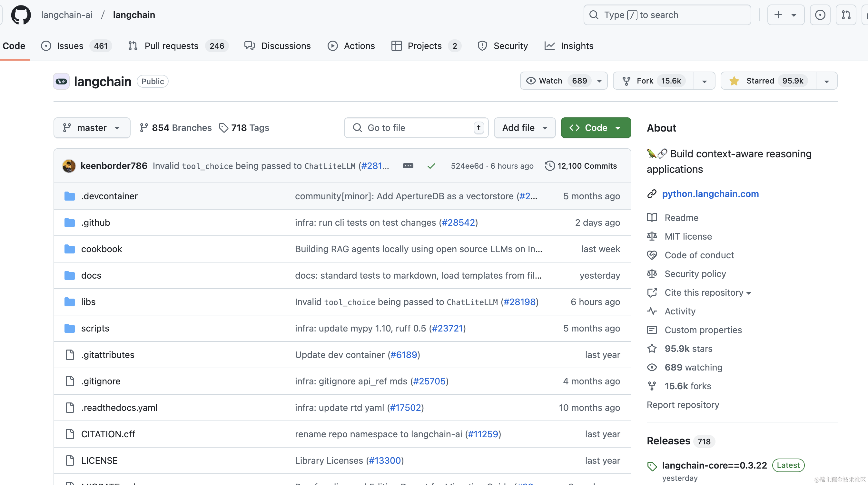
Task: Click the GitHub Octocat logo
Action: [21, 15]
